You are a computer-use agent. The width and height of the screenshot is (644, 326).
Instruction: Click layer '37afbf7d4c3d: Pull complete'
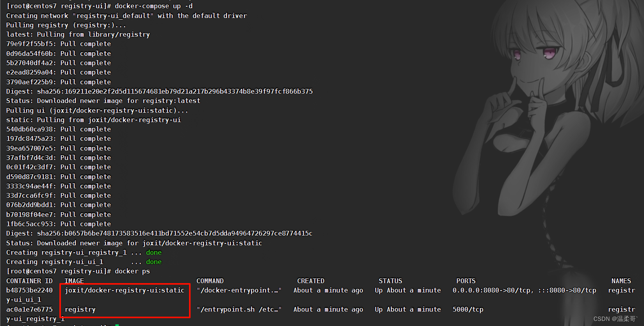click(x=59, y=158)
